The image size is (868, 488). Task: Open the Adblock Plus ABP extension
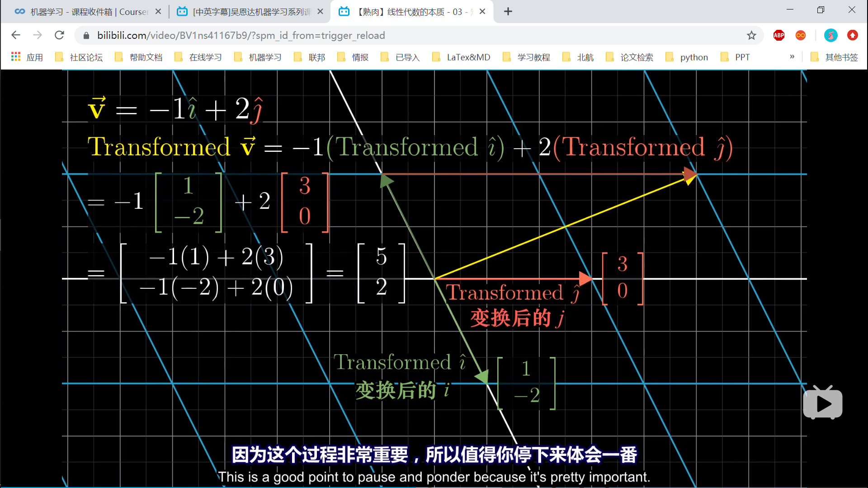coord(778,35)
